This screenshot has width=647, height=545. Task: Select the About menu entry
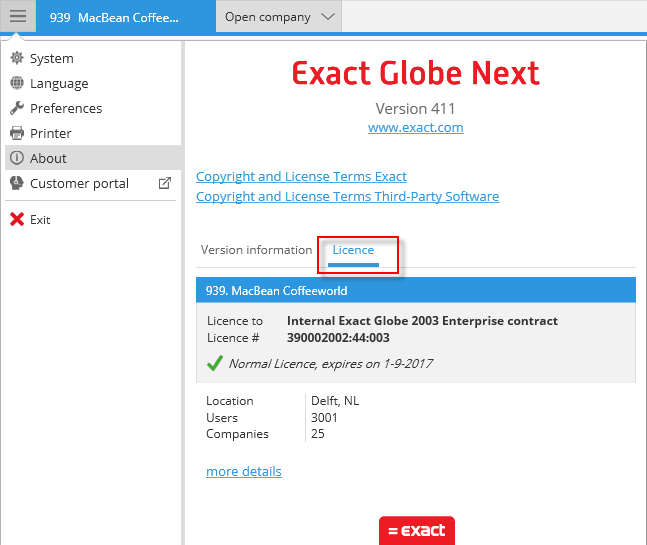93,158
